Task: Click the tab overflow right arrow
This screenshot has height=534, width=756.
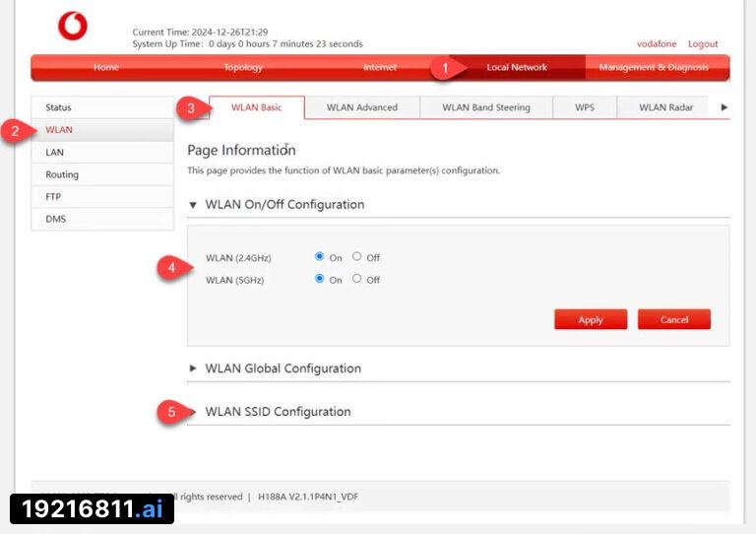Action: click(x=724, y=107)
